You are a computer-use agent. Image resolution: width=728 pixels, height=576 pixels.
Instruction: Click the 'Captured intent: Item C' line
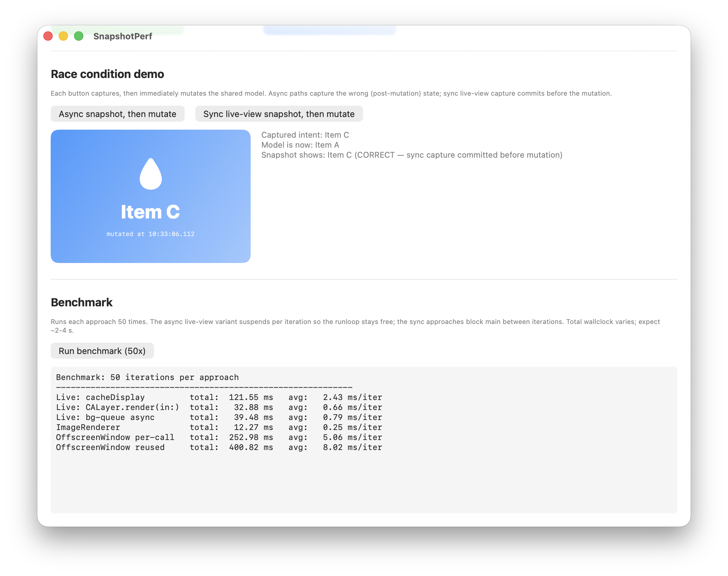coord(305,135)
